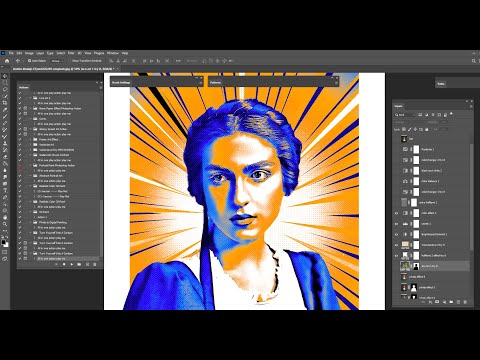Switch to the Patterns panel tab
The height and width of the screenshot is (360, 480).
pyautogui.click(x=215, y=82)
